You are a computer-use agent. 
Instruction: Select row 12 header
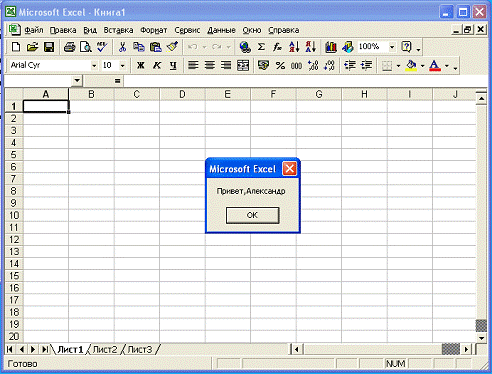[14, 240]
